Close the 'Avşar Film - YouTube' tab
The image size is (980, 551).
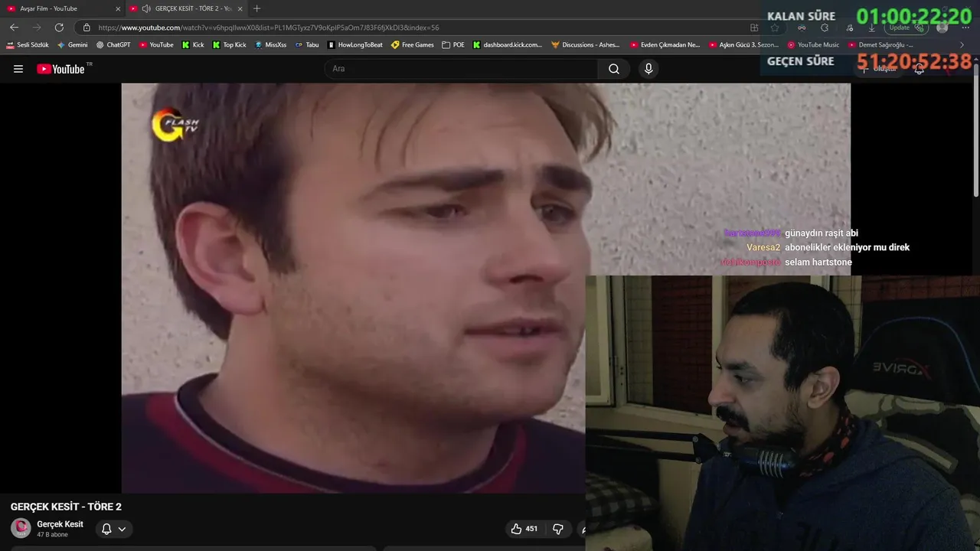(x=118, y=8)
